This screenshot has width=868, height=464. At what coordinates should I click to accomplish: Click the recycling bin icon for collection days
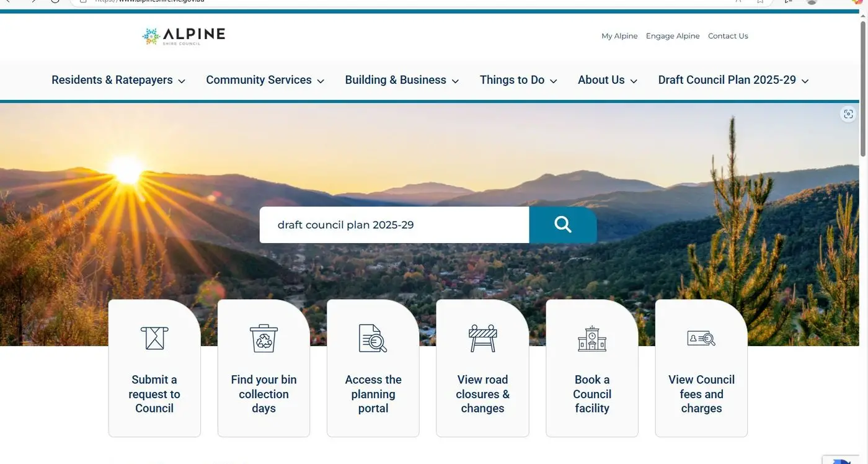click(263, 338)
